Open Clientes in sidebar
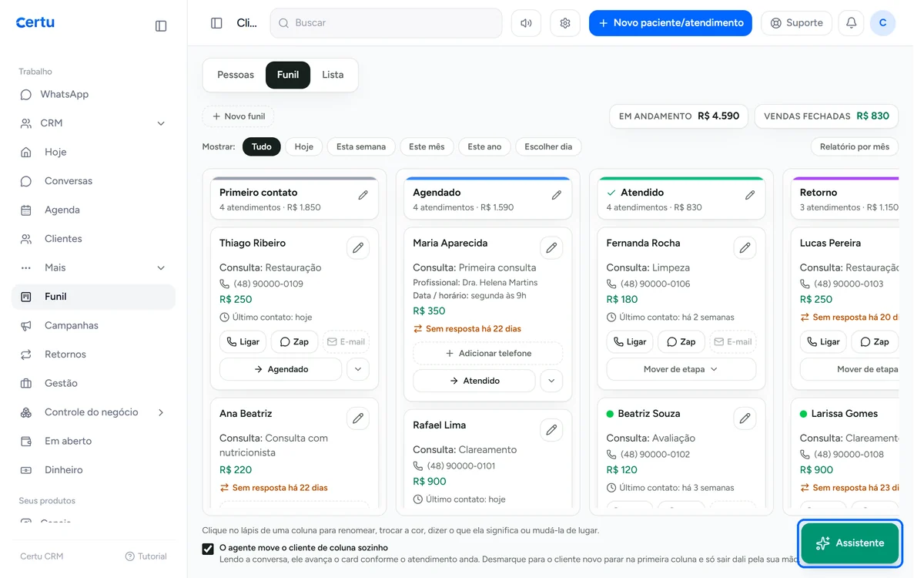 pos(93,239)
